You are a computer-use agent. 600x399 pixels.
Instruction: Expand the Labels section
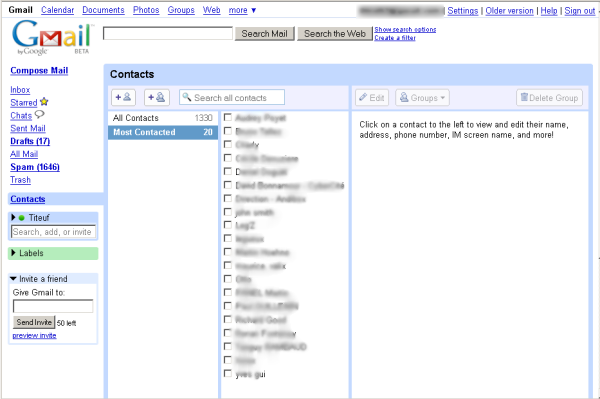13,253
